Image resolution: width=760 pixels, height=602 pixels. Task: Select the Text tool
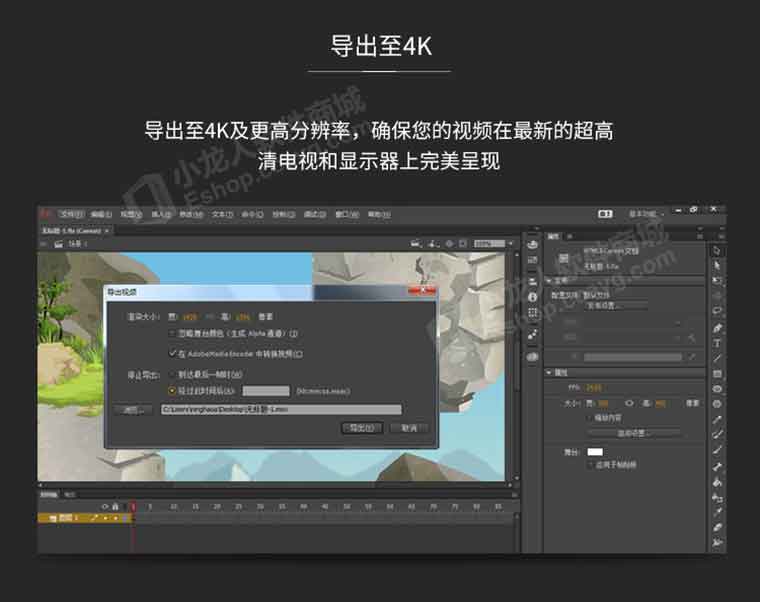coord(718,343)
